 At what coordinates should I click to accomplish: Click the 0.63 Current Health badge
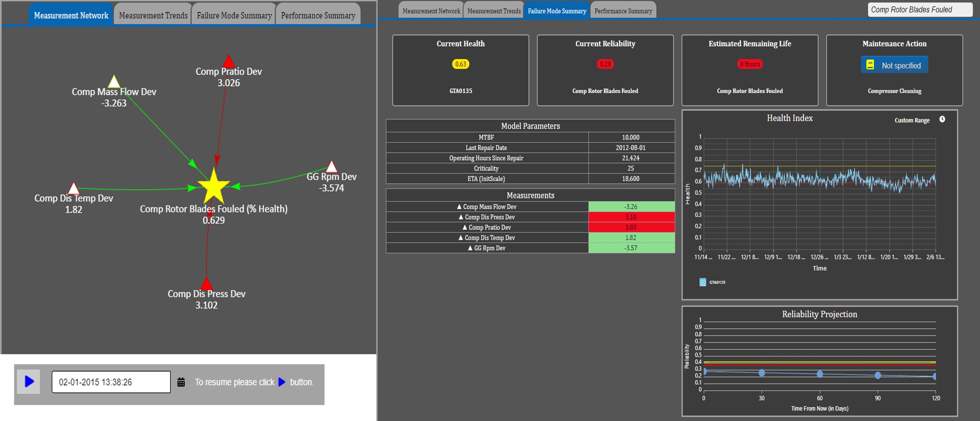460,64
